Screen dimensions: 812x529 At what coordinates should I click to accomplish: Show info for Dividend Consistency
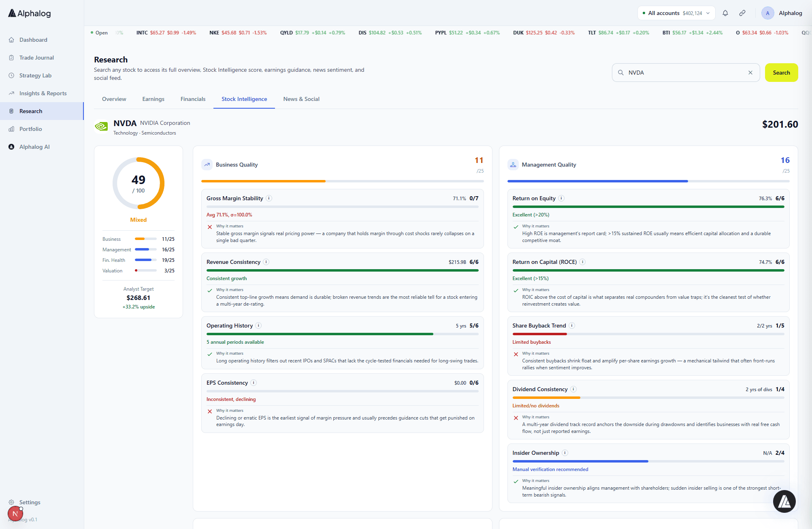[x=573, y=389]
